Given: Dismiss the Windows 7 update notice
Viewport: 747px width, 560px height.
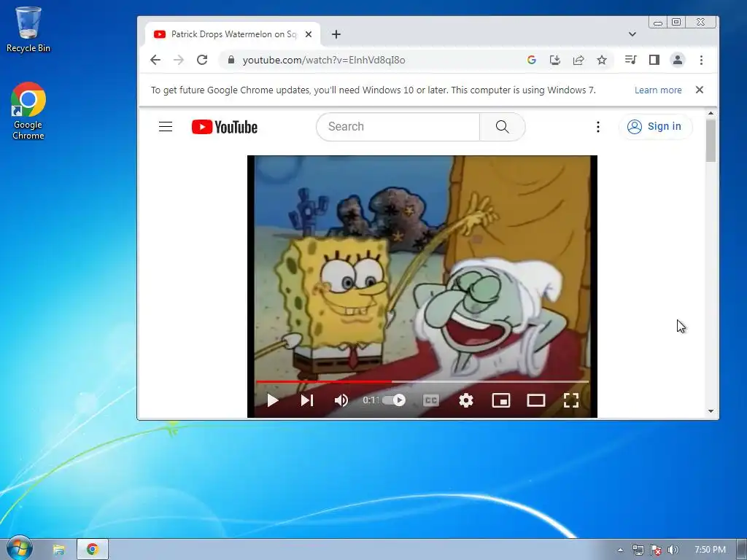Looking at the screenshot, I should (x=700, y=90).
